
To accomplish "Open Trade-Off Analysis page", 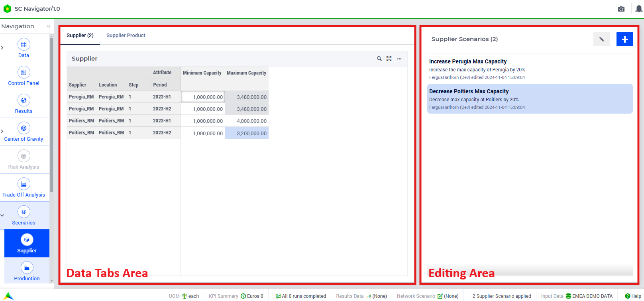I will tap(24, 188).
